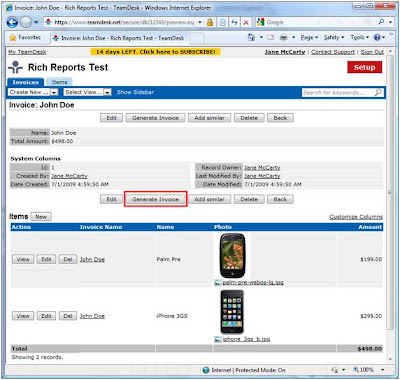
Task: Click the red Stop loading icon
Action: coord(246,22)
